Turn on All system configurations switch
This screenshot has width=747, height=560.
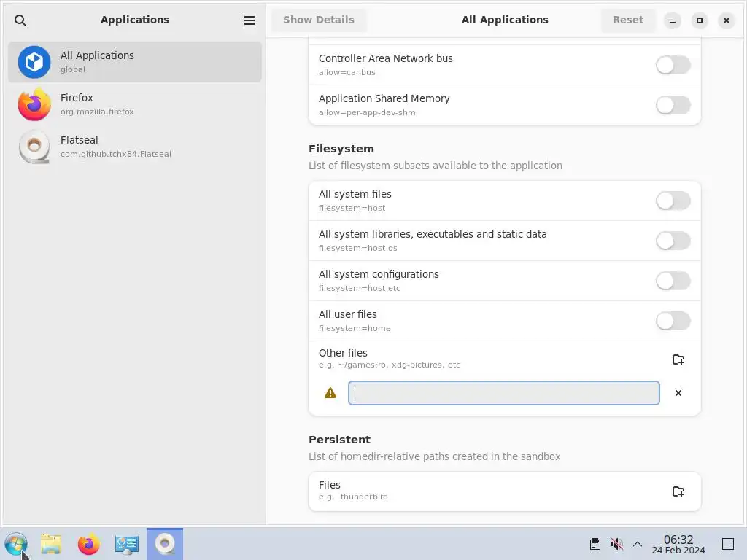pyautogui.click(x=673, y=281)
